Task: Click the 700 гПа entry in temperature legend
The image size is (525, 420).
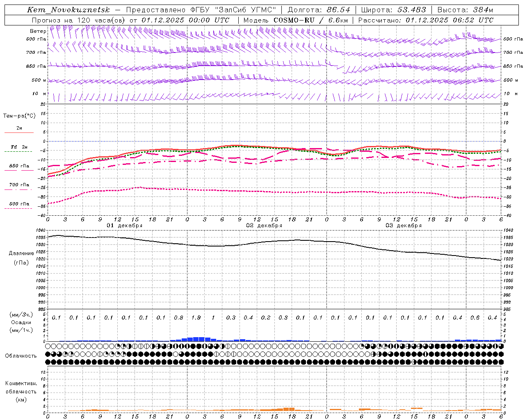Action: pos(19,185)
